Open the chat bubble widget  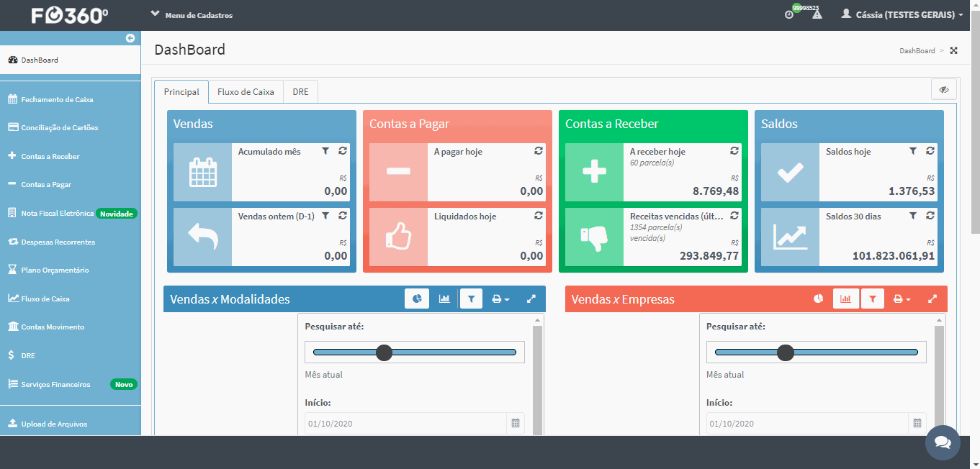pyautogui.click(x=943, y=442)
